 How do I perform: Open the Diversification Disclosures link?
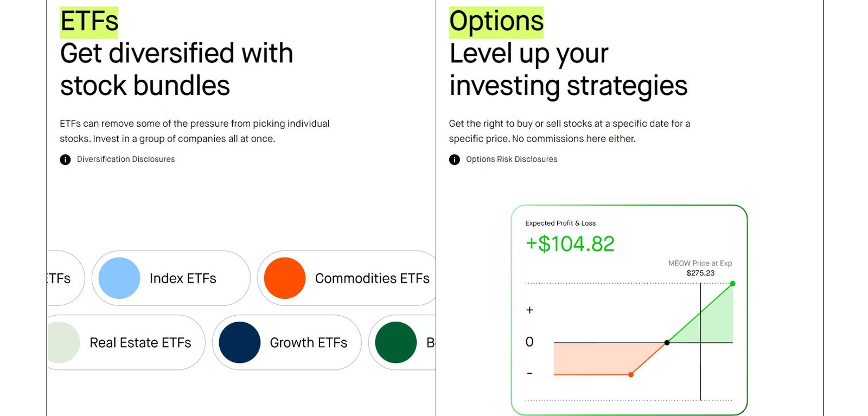coord(126,159)
